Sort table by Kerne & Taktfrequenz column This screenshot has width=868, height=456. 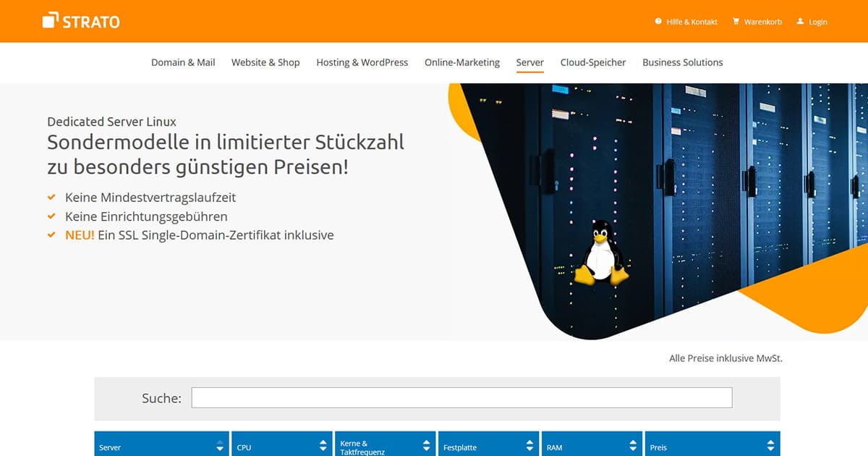[386, 444]
